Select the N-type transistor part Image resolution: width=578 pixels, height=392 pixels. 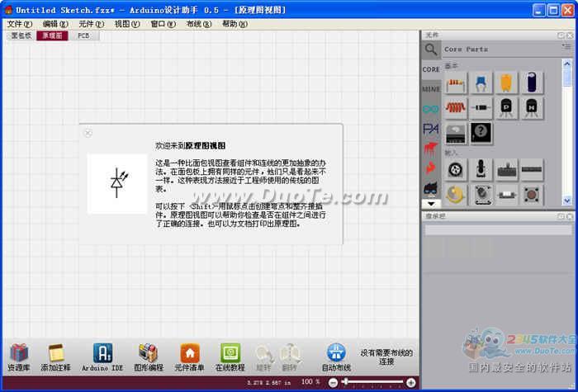point(532,108)
